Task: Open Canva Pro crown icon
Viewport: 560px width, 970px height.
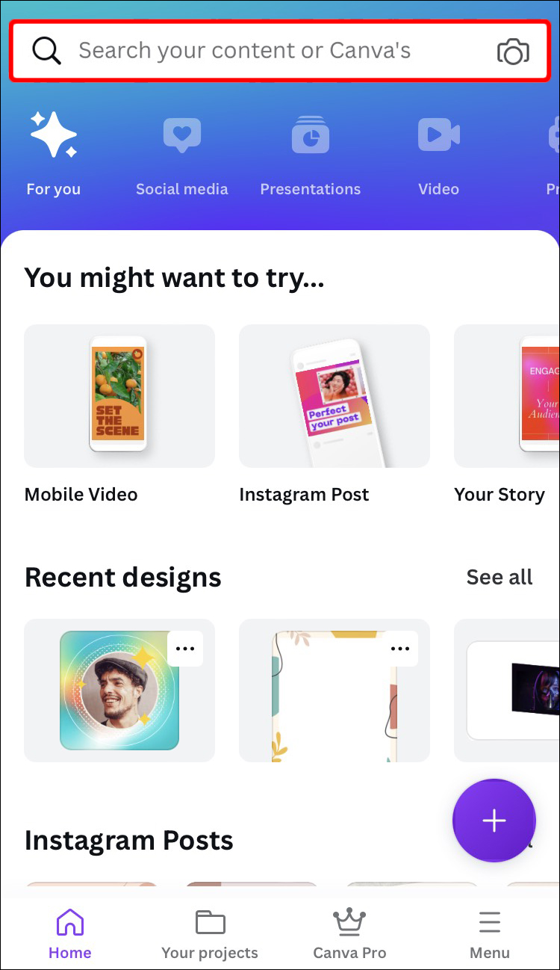Action: 349,923
